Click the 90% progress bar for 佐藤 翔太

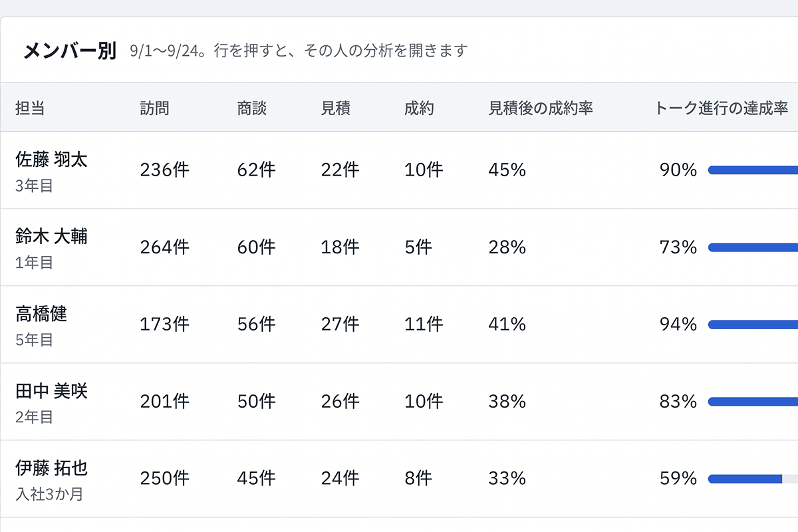pyautogui.click(x=753, y=170)
